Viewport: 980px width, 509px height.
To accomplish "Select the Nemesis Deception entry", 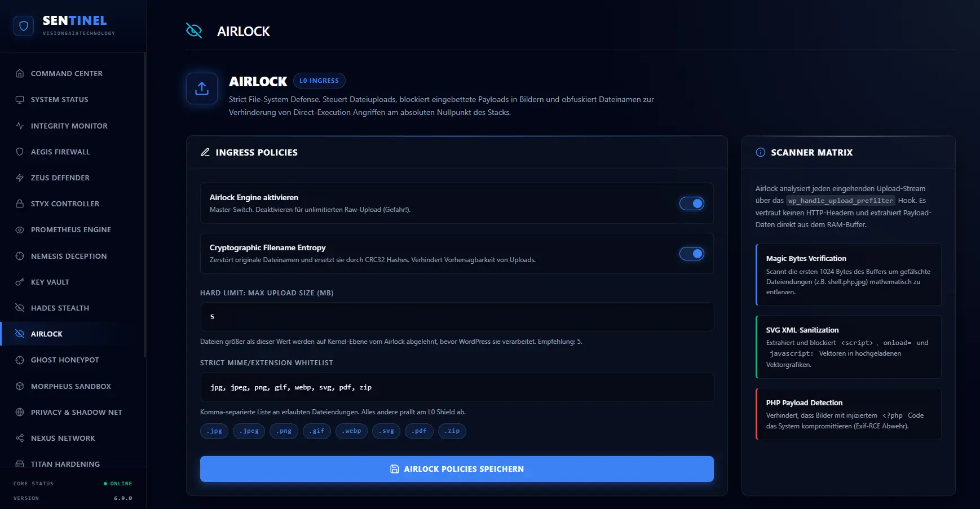I will 73,256.
